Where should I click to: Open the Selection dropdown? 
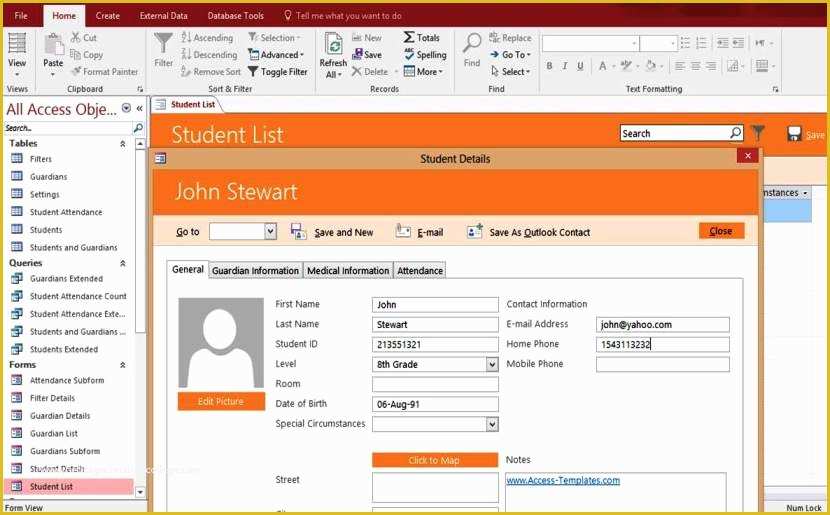pos(274,38)
